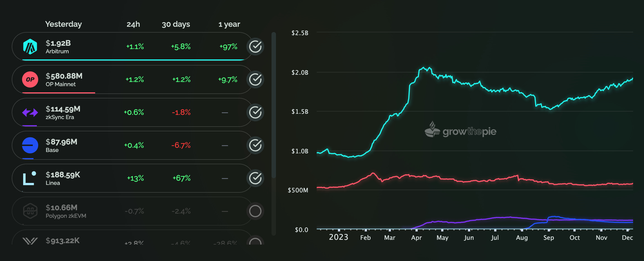Click Linea's +67% 30 days change
Image resolution: width=644 pixels, height=261 pixels.
[x=182, y=178]
